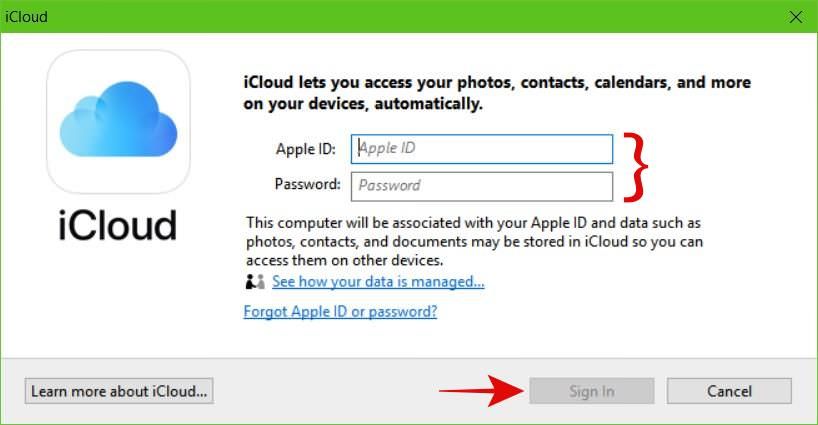This screenshot has width=818, height=425.
Task: Select the Password input box
Action: 482,186
